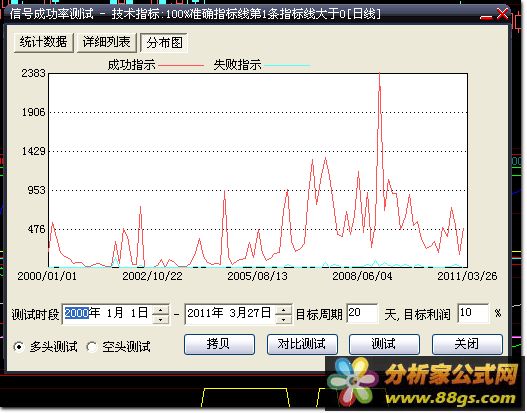Viewport: 527px width, 413px height.
Task: Close the dialog with the red X icon
Action: click(502, 14)
